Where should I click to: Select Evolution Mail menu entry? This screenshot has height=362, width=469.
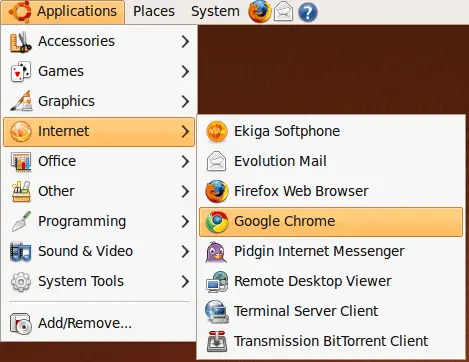coord(331,161)
